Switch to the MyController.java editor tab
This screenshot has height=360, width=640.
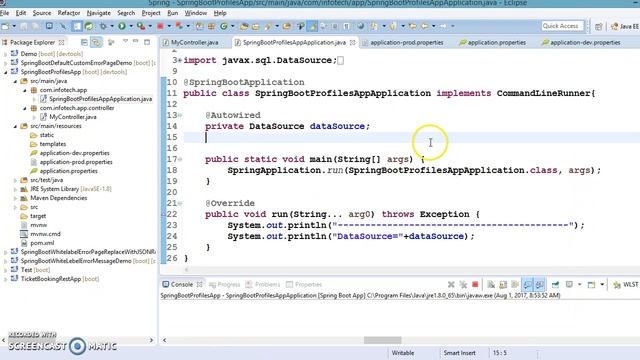195,42
